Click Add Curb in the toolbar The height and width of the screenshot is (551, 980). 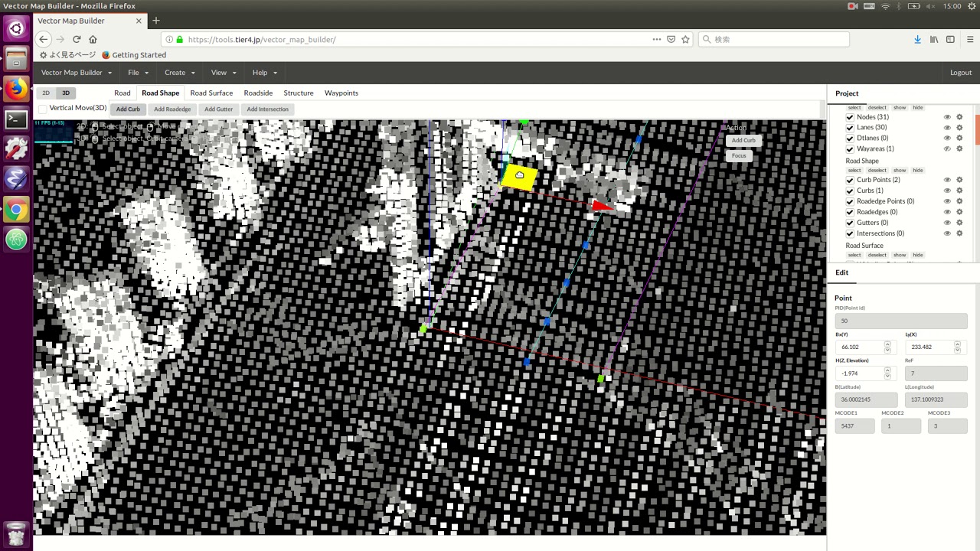coord(129,109)
